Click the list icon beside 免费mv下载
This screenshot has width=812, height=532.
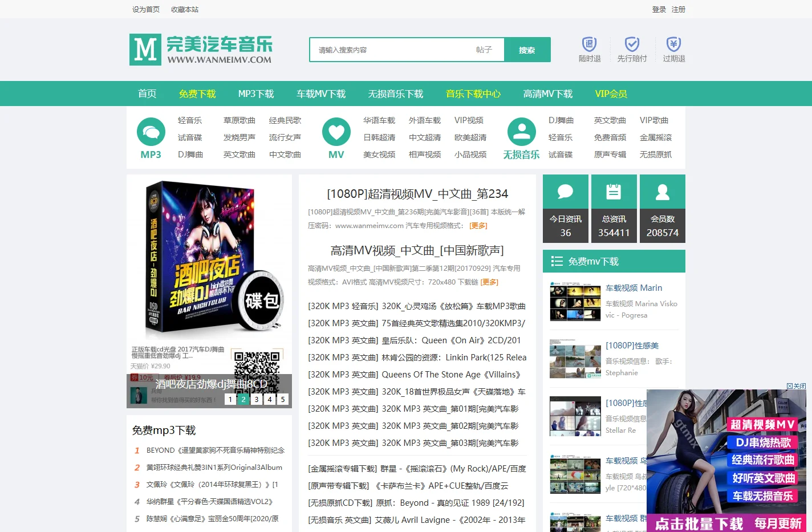tap(557, 262)
